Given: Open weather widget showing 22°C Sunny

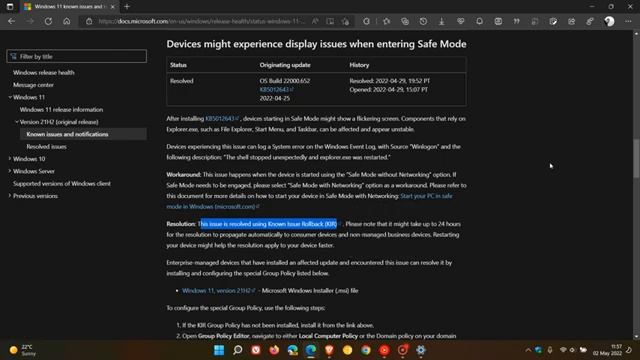Looking at the screenshot, I should [x=23, y=350].
